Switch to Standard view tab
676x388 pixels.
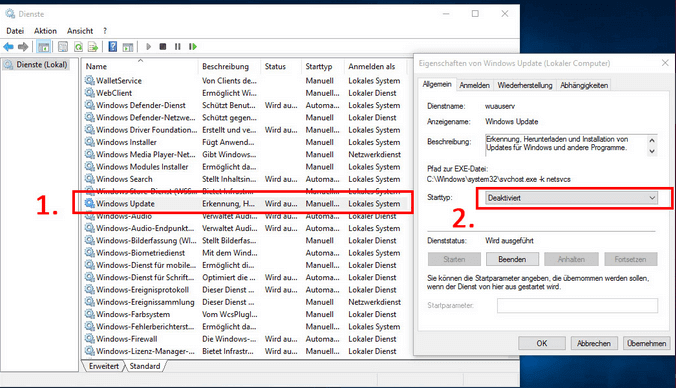[x=145, y=366]
